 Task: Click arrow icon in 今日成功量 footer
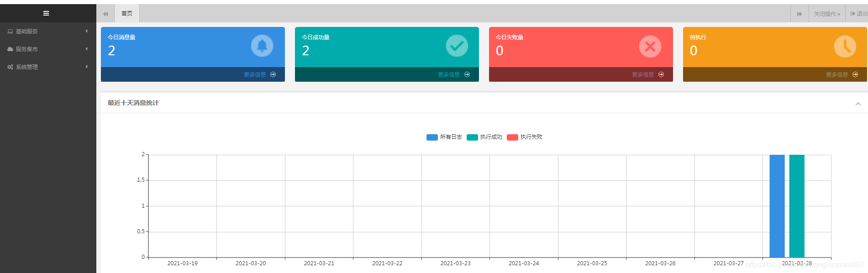tap(467, 74)
